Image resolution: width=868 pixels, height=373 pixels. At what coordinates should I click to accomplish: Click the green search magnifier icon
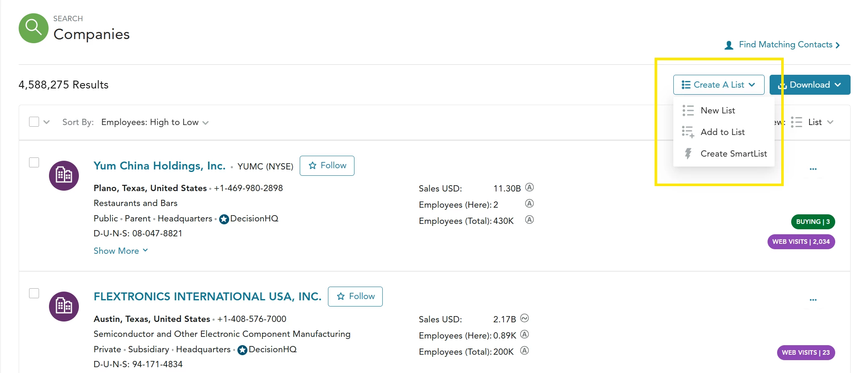point(34,28)
